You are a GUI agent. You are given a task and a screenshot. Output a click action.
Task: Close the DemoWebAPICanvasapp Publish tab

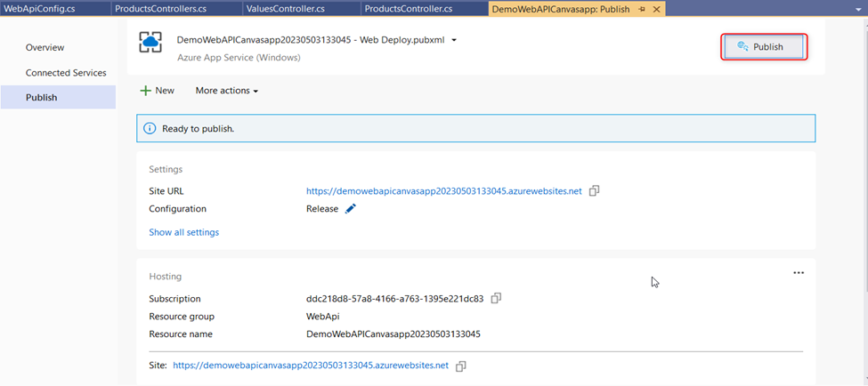(656, 10)
